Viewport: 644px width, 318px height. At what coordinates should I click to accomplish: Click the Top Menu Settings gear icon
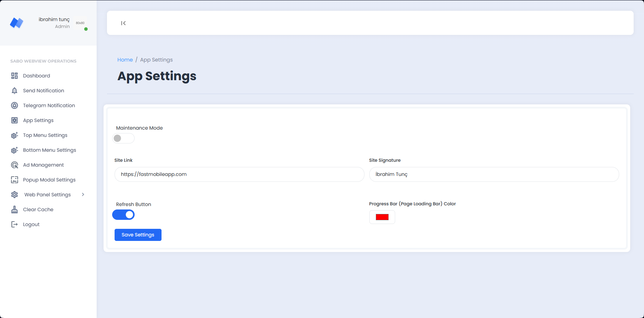(x=14, y=135)
